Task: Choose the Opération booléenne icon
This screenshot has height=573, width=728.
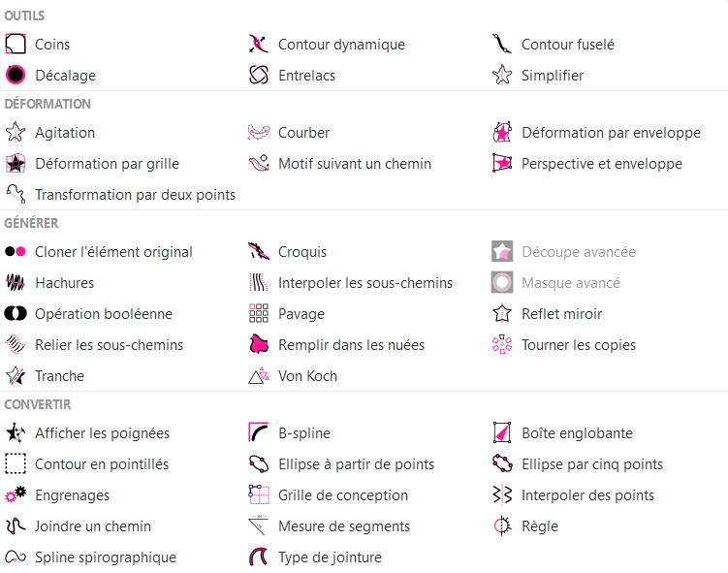Action: (16, 314)
